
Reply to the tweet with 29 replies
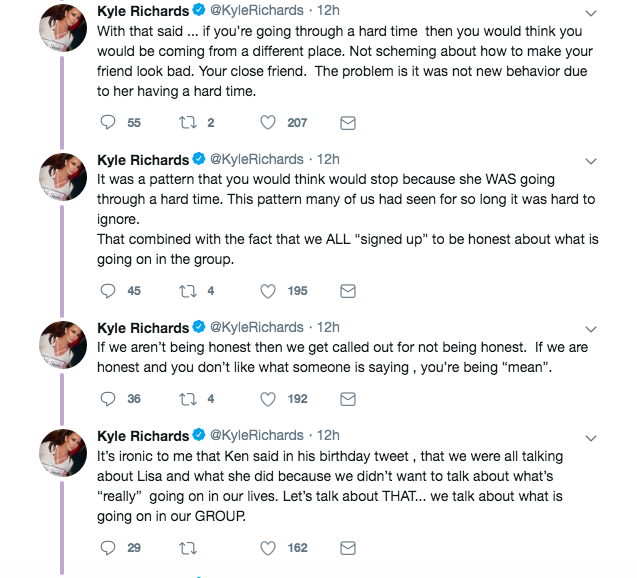click(x=108, y=548)
